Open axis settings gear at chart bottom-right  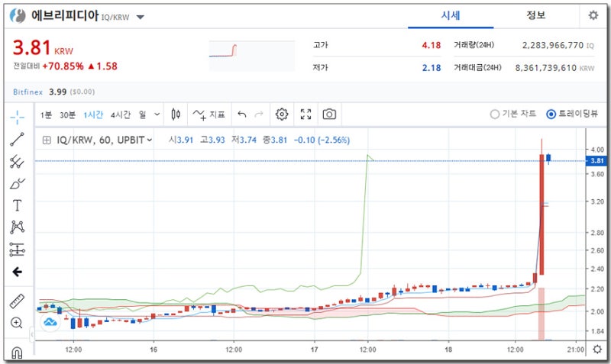point(597,350)
